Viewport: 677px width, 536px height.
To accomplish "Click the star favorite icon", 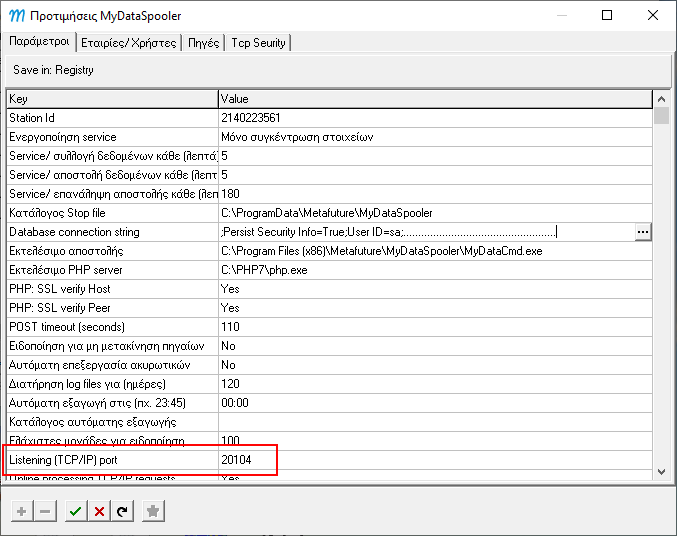I will [153, 511].
